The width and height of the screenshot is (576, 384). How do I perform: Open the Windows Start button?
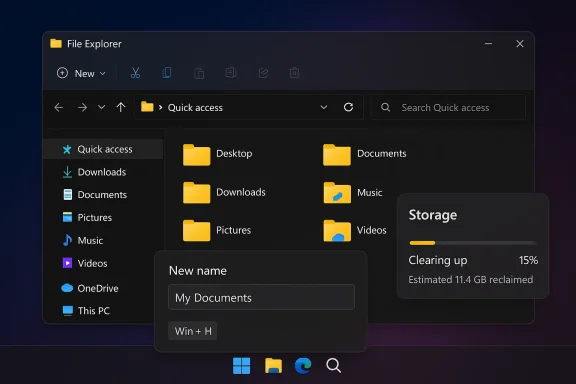(x=242, y=366)
